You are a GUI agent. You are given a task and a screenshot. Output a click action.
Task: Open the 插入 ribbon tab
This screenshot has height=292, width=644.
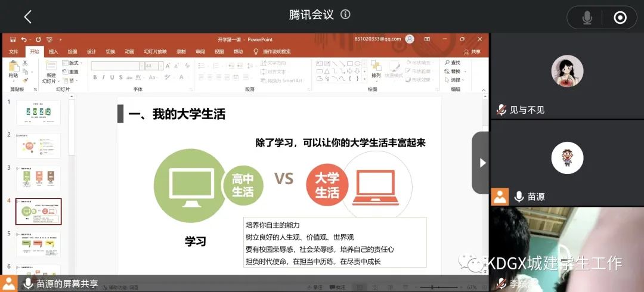pos(54,52)
